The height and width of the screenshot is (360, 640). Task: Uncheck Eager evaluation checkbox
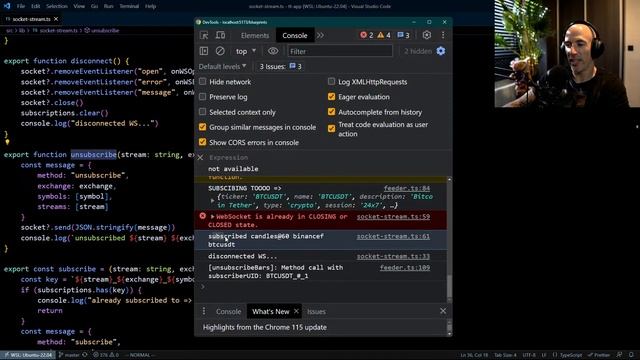click(331, 97)
